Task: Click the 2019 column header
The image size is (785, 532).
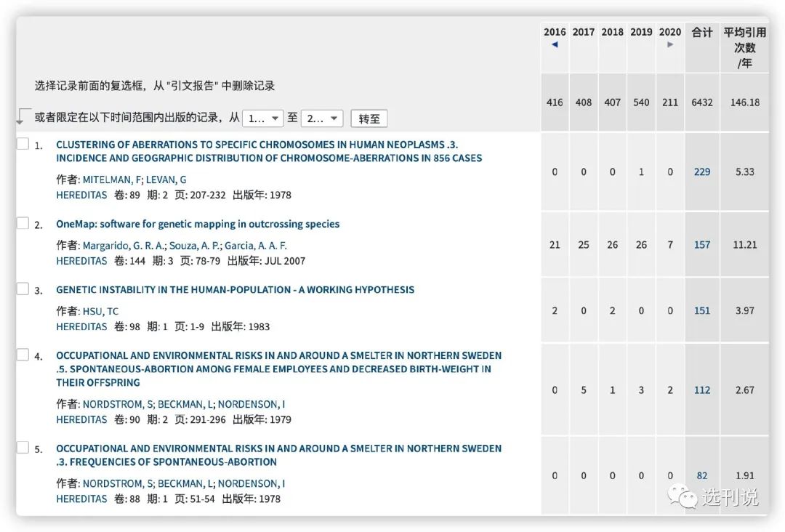Action: pyautogui.click(x=641, y=32)
